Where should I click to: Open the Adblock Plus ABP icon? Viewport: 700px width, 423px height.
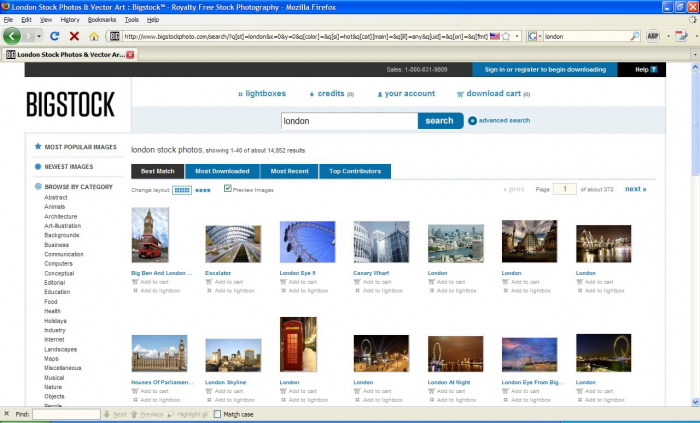coord(653,36)
